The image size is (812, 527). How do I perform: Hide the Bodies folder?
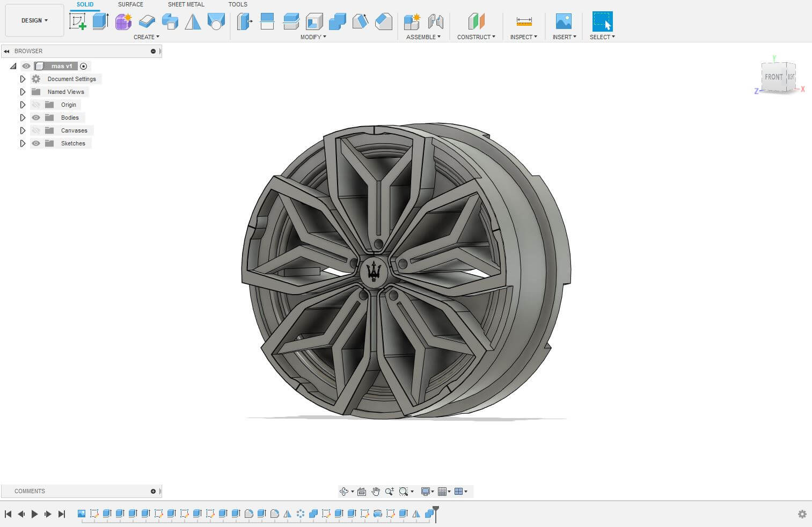point(36,118)
